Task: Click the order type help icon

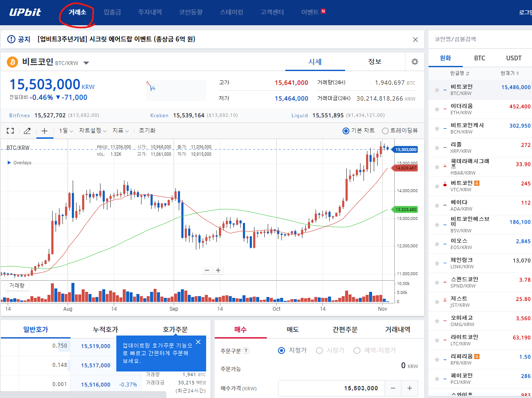Action: (x=246, y=350)
